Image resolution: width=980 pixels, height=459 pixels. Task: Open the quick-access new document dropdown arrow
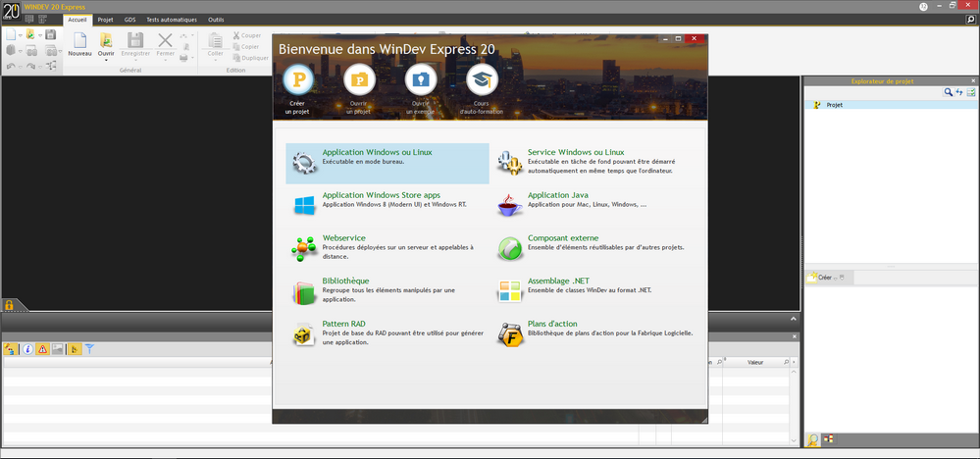click(20, 35)
